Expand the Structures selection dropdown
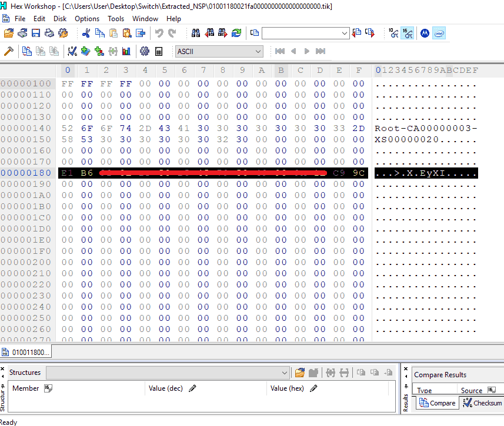Viewport: 504px width, 426px height. coord(284,373)
